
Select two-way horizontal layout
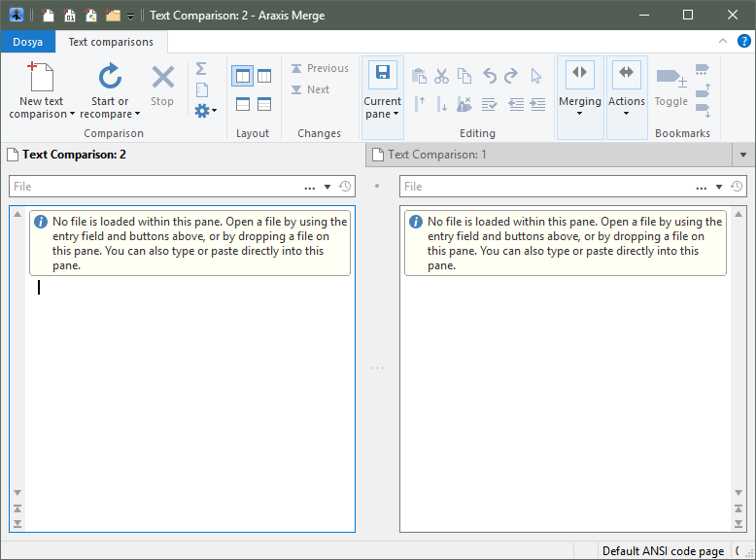tap(243, 104)
